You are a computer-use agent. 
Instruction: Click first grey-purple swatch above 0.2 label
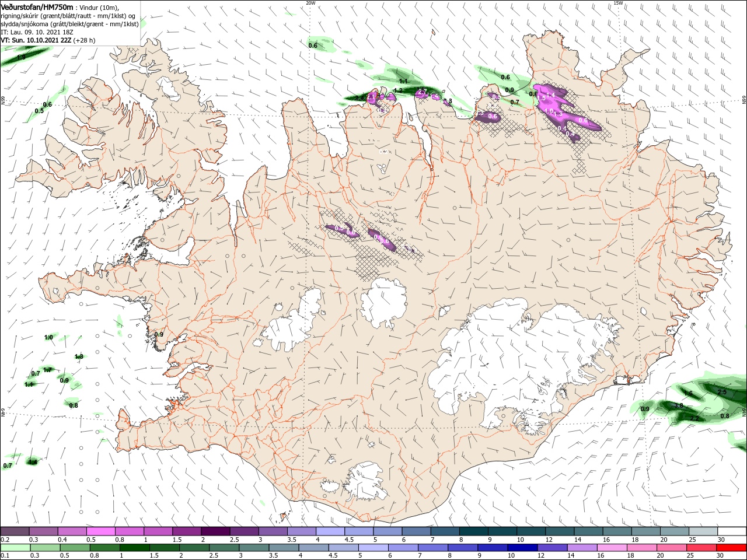tap(15, 531)
